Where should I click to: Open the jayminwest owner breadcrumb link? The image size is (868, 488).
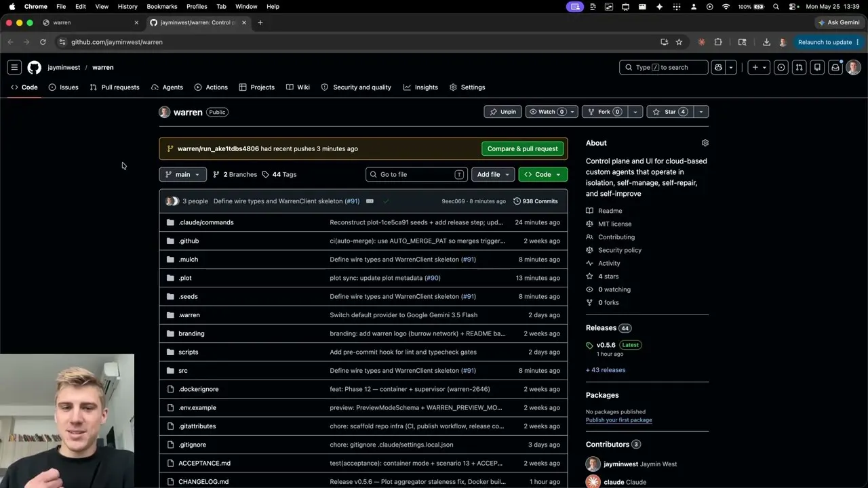(64, 67)
